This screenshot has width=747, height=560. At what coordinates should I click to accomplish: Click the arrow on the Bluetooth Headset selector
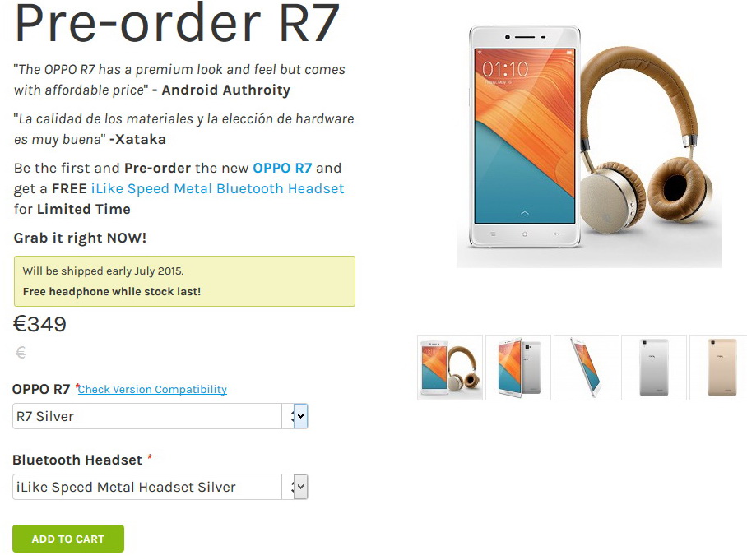coord(299,487)
